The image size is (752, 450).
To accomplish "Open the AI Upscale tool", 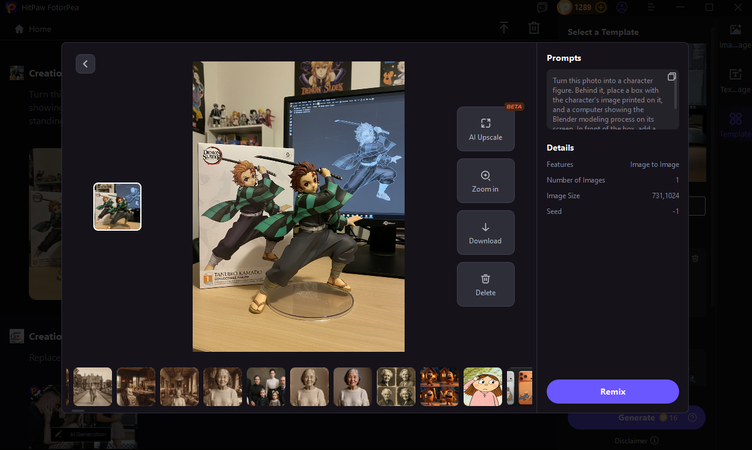I will point(485,129).
